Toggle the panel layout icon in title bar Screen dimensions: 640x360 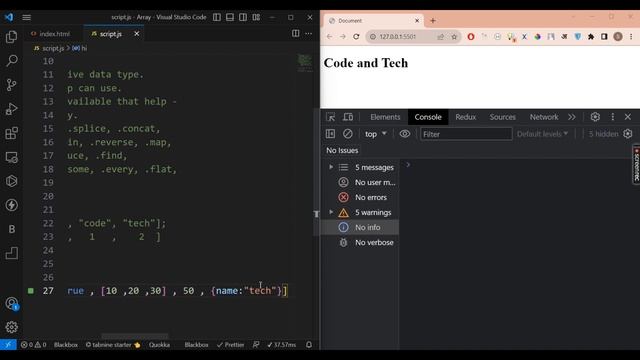pyautogui.click(x=230, y=17)
